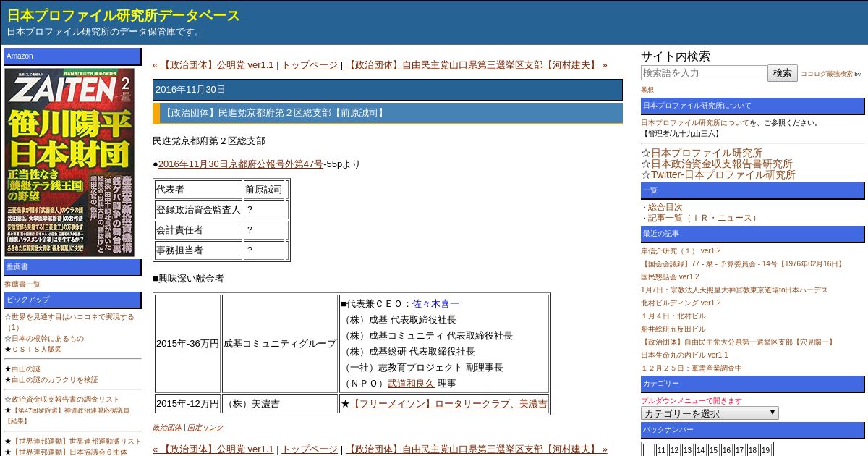The width and height of the screenshot is (868, 456).
Task: Click the table cell reading 2015年-36万円
Action: 187,344
